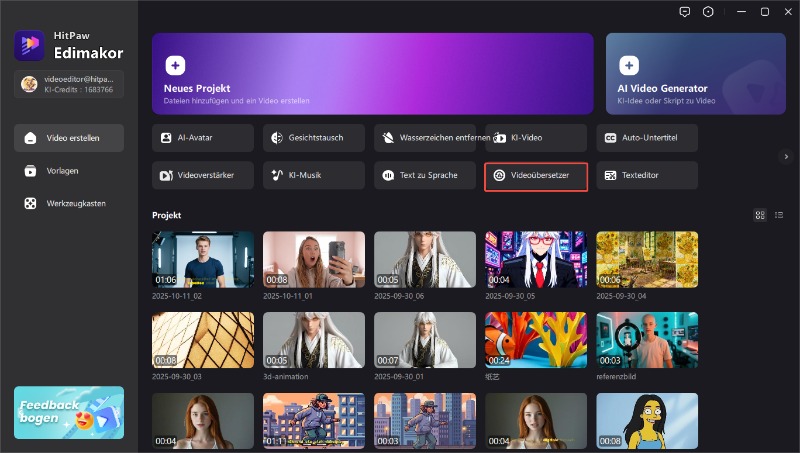Switch projects to grid view

click(x=760, y=215)
